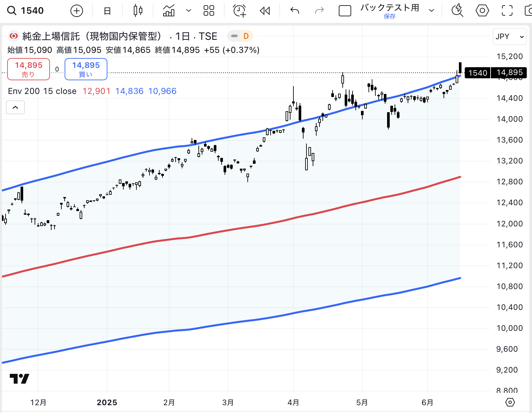The height and width of the screenshot is (413, 532).
Task: Undo the last chart action
Action: click(295, 11)
